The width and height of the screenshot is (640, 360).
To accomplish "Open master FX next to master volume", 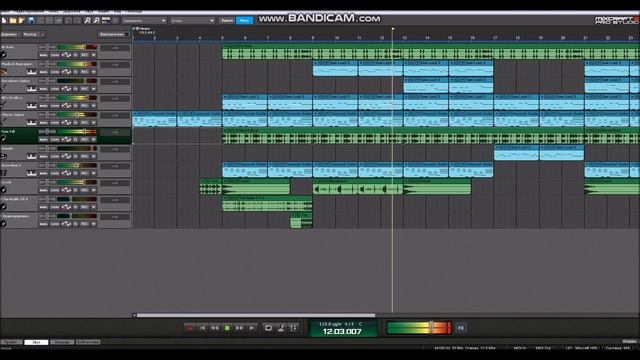I will click(x=461, y=328).
